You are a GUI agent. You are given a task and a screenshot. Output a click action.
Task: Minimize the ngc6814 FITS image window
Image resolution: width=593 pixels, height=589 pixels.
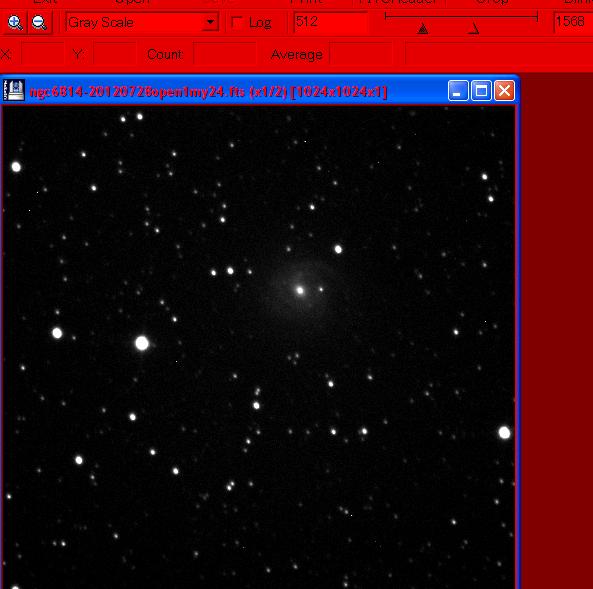(458, 91)
